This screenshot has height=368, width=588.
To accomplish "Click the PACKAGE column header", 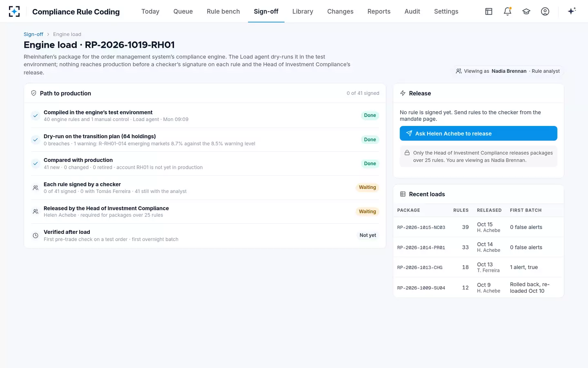I will pyautogui.click(x=409, y=210).
